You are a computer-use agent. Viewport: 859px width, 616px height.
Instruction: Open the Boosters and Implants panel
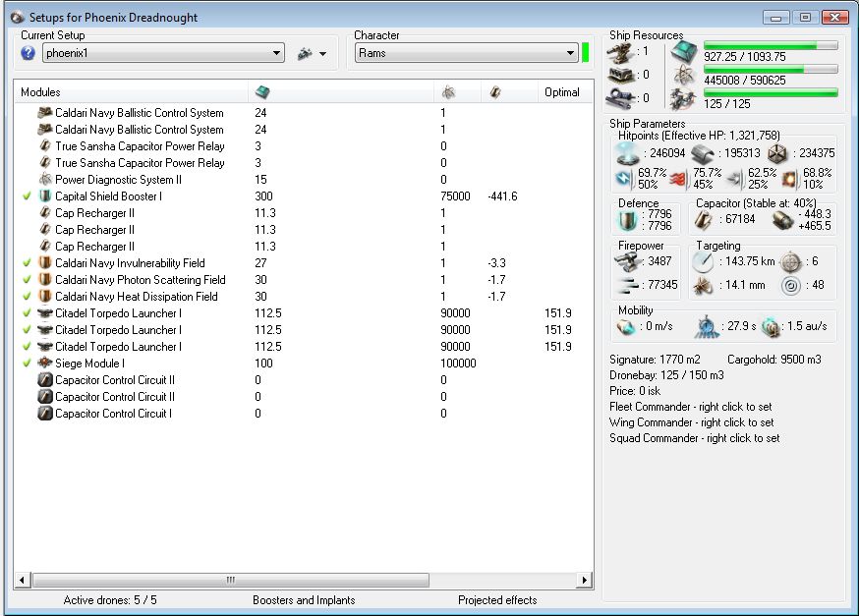click(304, 600)
